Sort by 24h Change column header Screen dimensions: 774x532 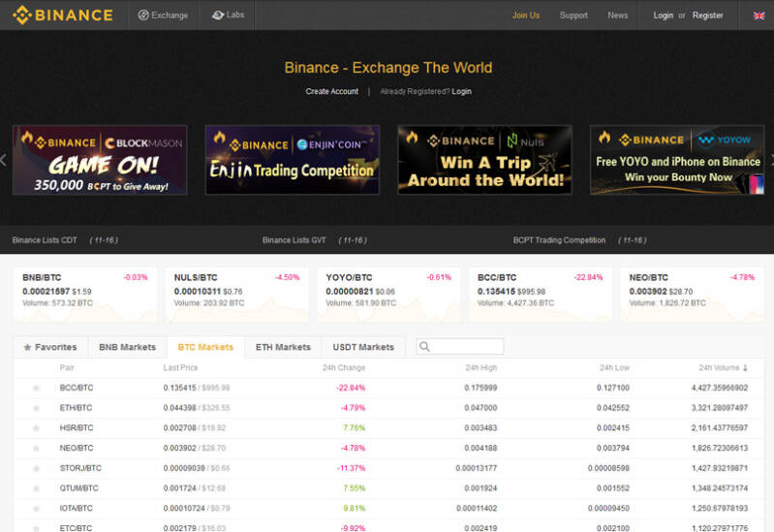click(344, 368)
